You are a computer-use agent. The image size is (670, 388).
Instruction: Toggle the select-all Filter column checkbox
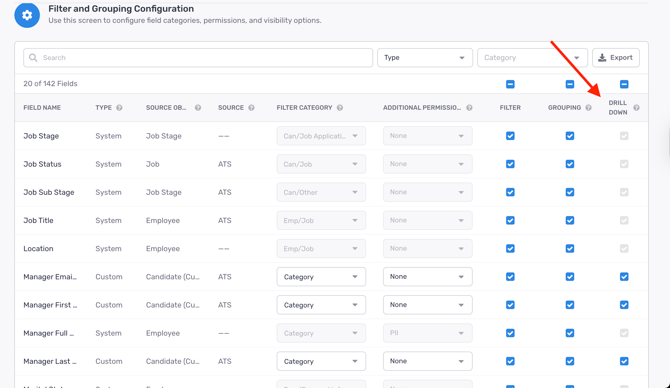[510, 84]
